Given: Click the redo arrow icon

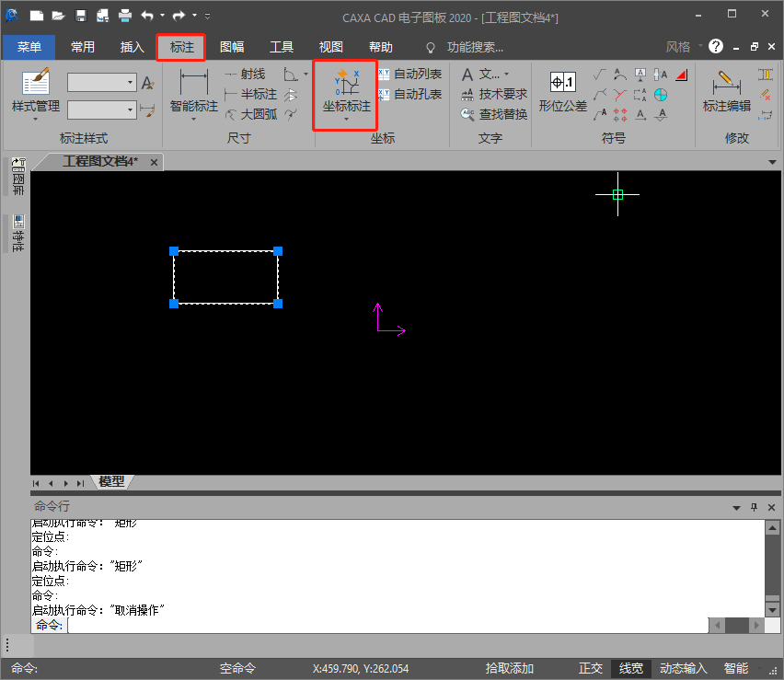Looking at the screenshot, I should tap(179, 16).
